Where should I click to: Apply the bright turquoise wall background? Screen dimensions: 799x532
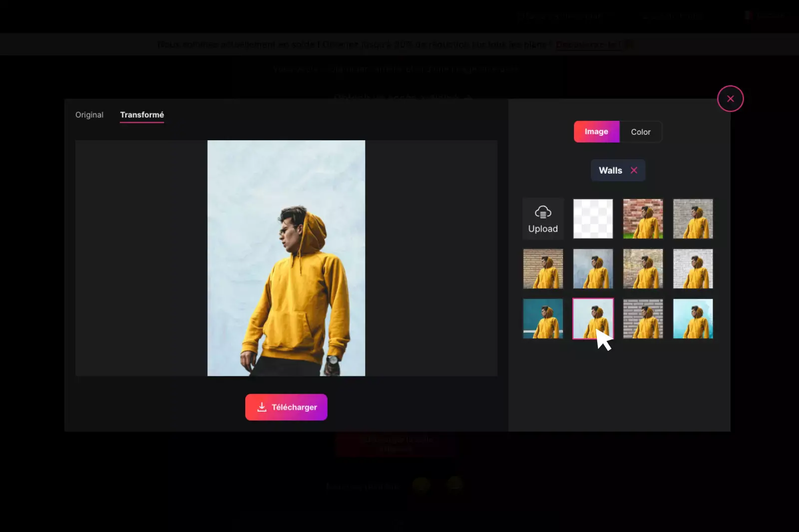tap(693, 318)
